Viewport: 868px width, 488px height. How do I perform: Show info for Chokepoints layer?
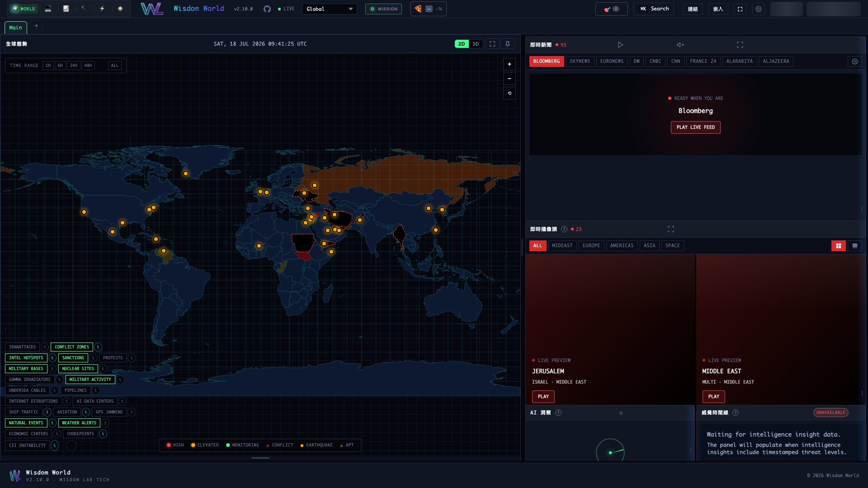pyautogui.click(x=103, y=434)
